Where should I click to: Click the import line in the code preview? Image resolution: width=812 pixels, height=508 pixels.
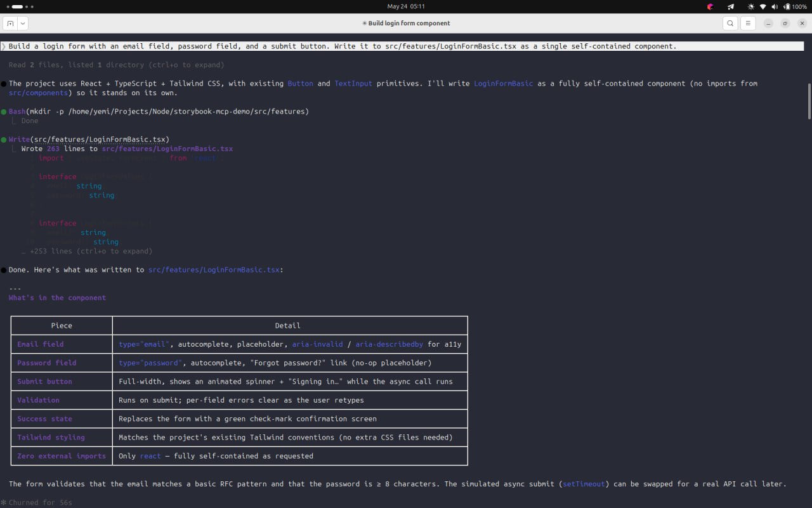tap(131, 158)
